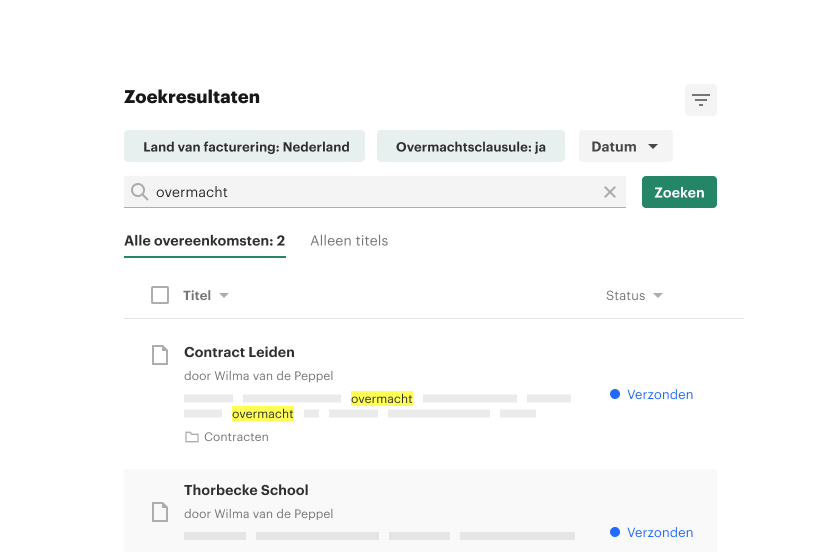Clear the search text with X
The width and height of the screenshot is (840, 552).
[610, 192]
